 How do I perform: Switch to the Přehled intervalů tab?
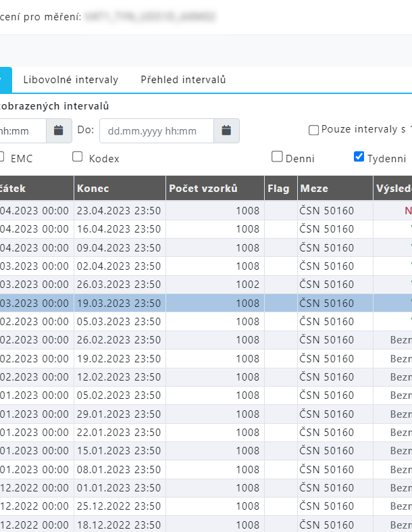[x=183, y=80]
